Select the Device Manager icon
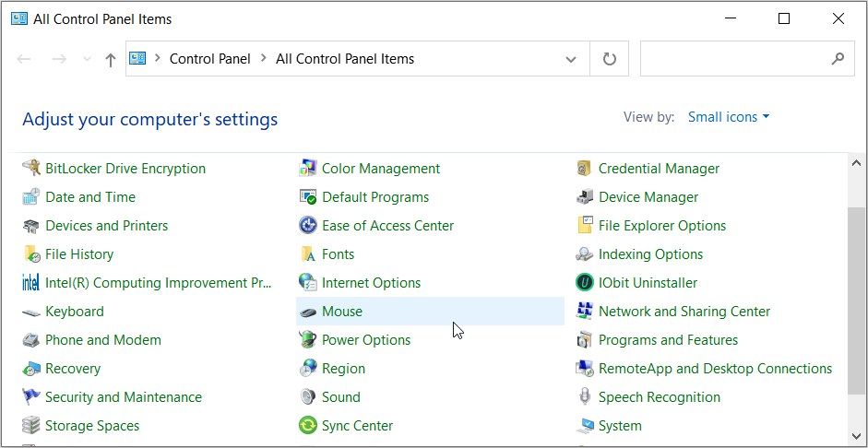This screenshot has height=448, width=868. [584, 197]
